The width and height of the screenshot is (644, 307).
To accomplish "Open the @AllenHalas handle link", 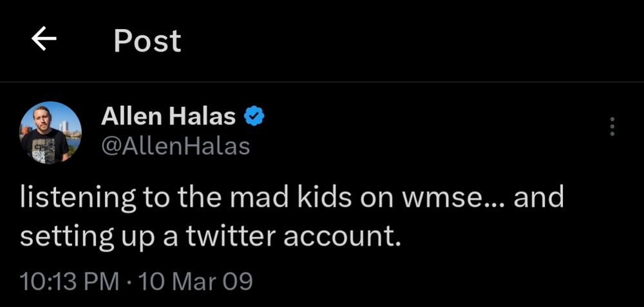I will (175, 146).
